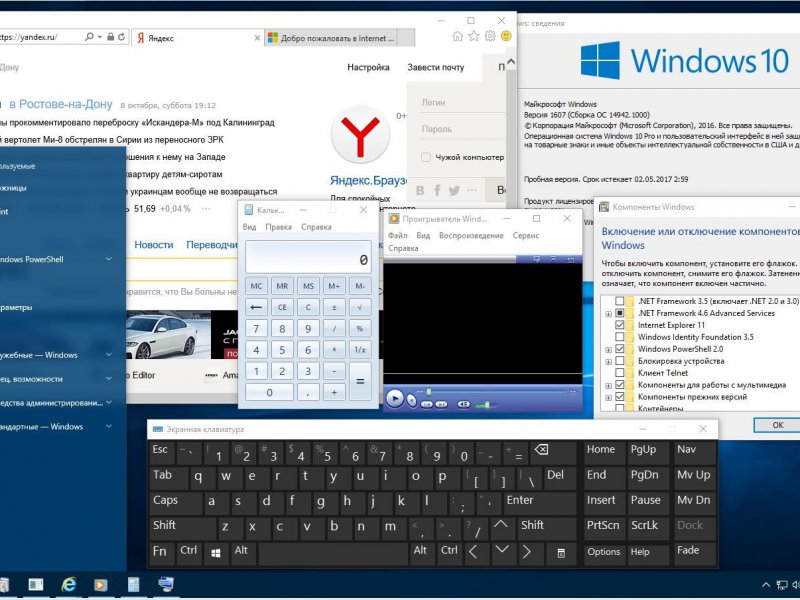Expand the Блокировка устройства tree node
This screenshot has width=800, height=600.
(608, 362)
